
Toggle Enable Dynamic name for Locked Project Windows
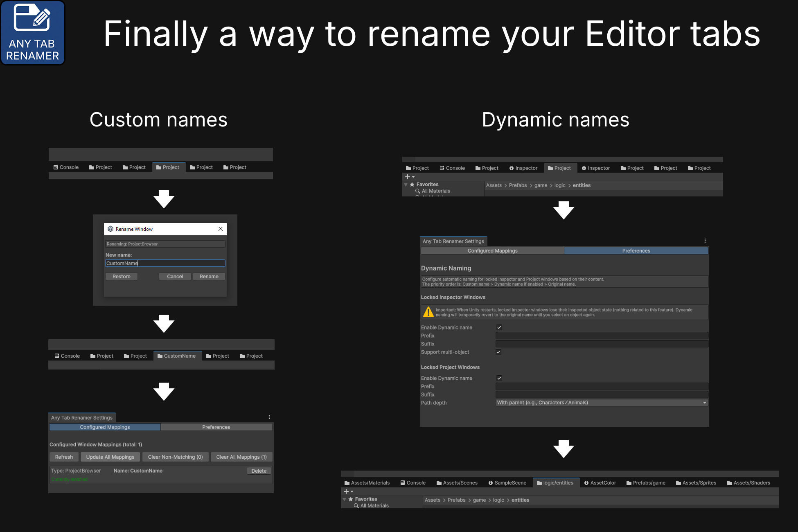[499, 378]
